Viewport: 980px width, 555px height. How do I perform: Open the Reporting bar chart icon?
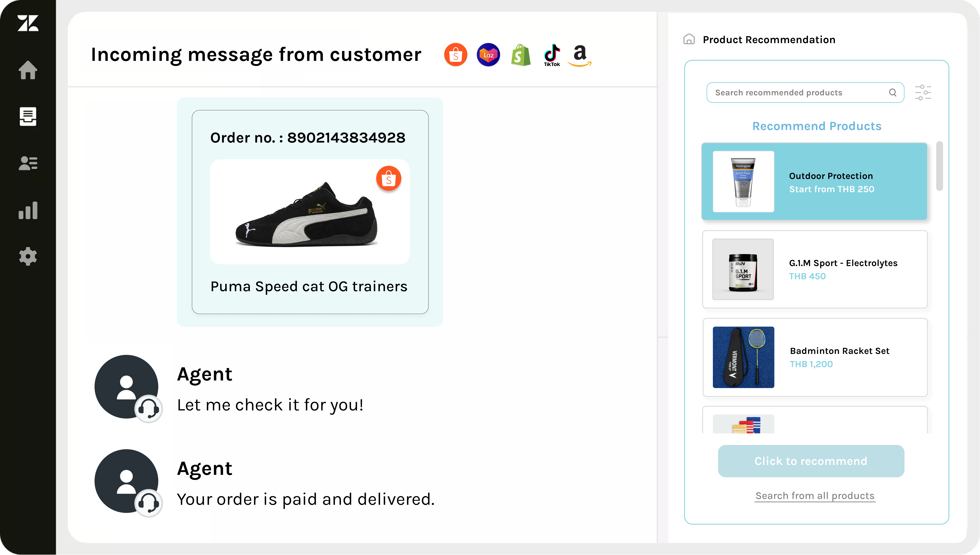click(x=28, y=210)
